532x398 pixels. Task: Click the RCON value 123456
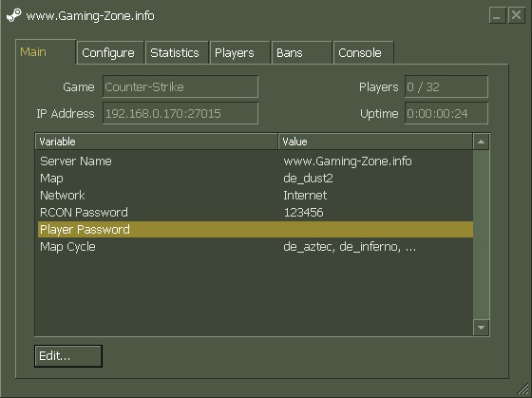303,213
